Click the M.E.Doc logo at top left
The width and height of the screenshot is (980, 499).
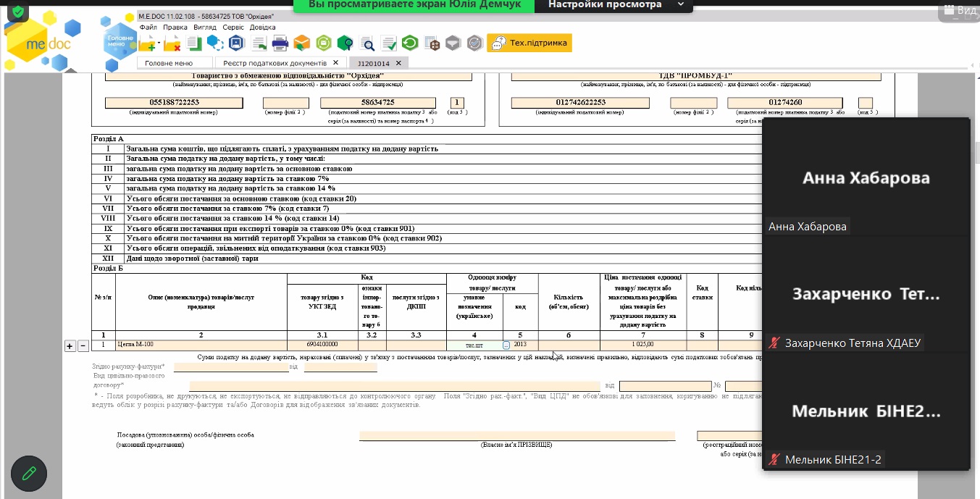coord(43,42)
